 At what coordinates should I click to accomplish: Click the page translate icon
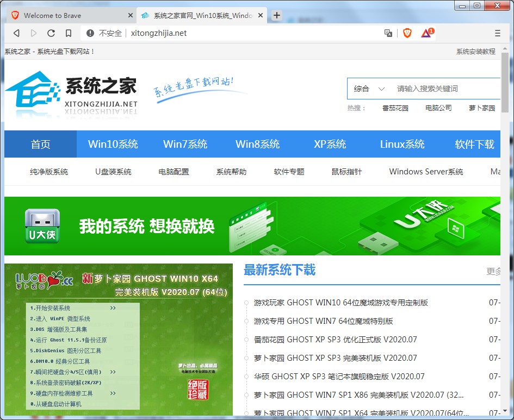coord(388,33)
